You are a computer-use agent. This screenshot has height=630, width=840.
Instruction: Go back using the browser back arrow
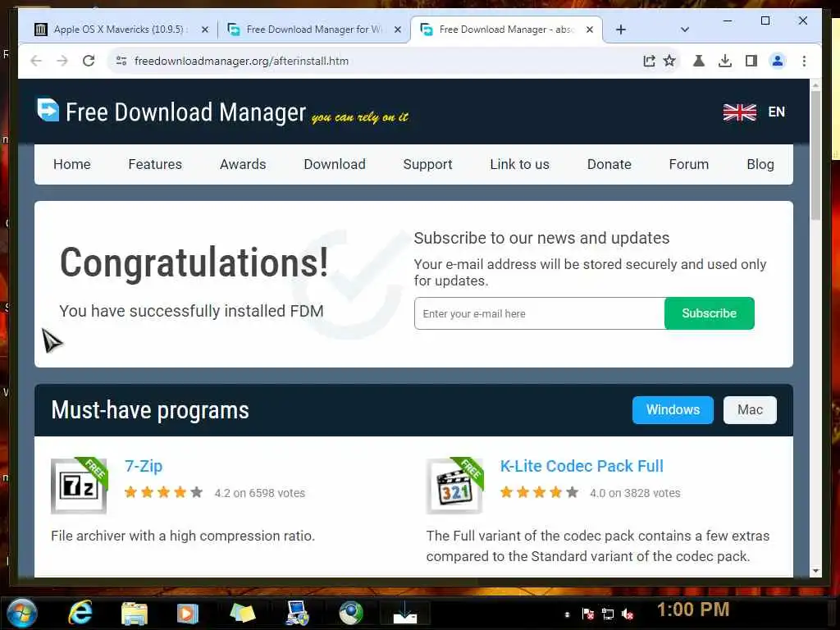36,61
